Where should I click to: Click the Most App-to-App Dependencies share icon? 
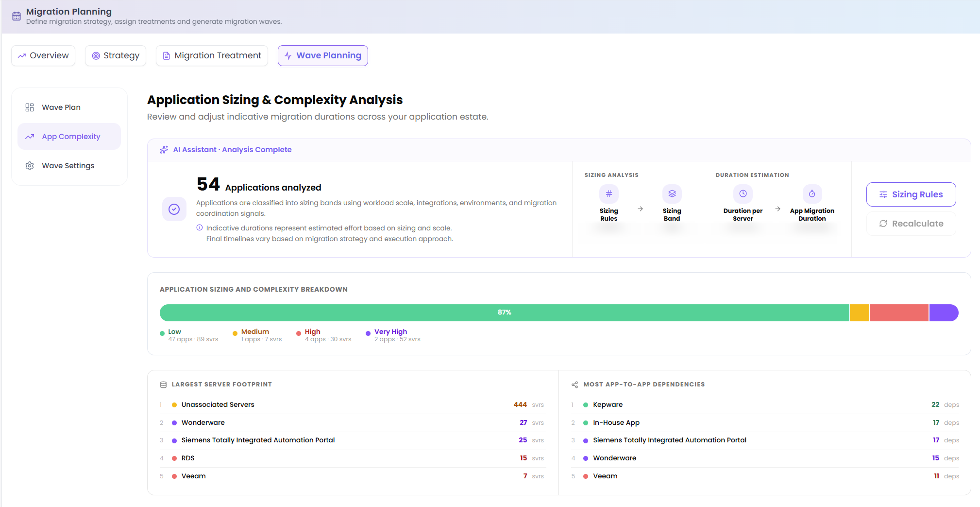(575, 385)
